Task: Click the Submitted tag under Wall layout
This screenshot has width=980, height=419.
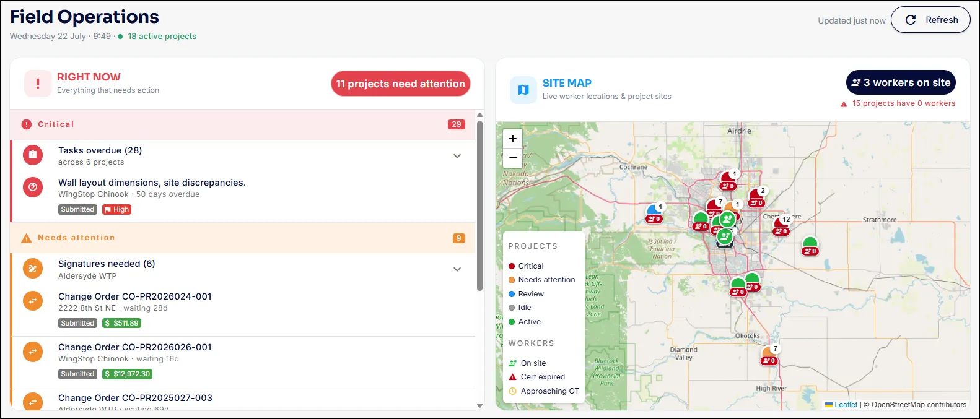Action: tap(77, 209)
